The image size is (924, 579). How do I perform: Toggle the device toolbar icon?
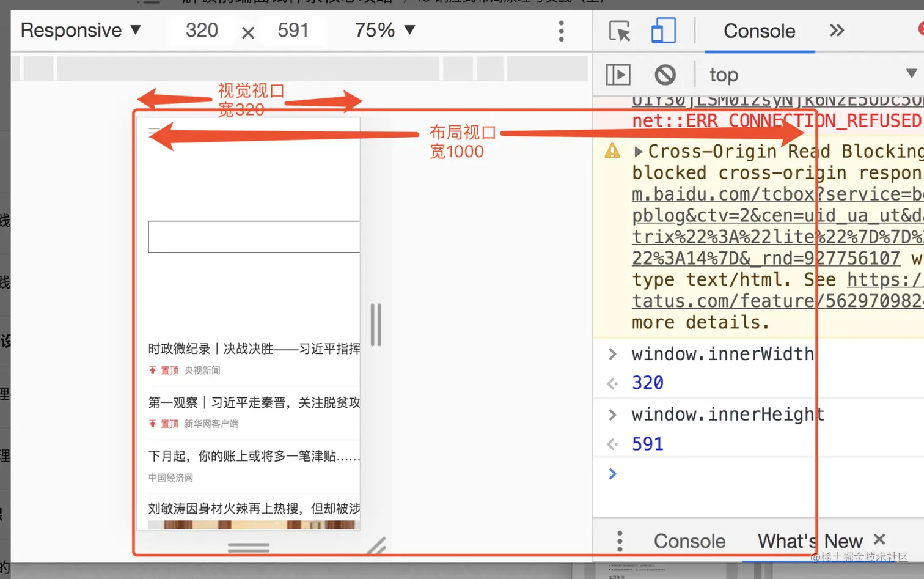click(664, 31)
